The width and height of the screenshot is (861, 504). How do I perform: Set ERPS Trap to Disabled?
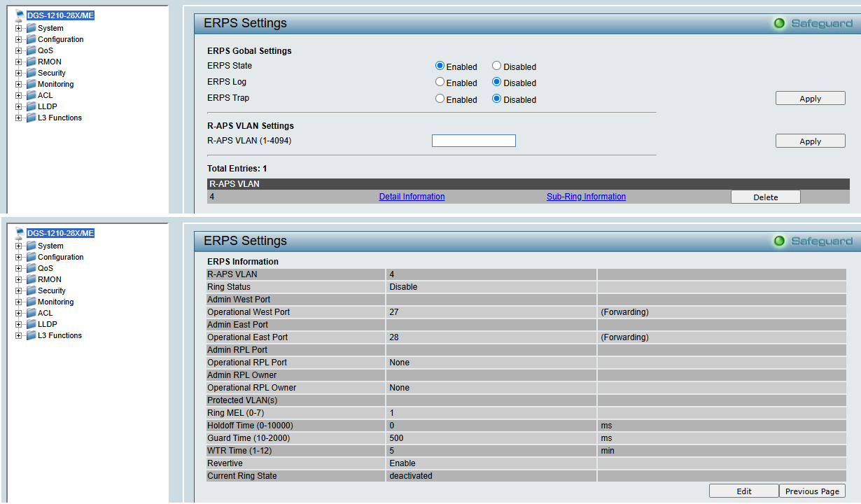pyautogui.click(x=496, y=99)
